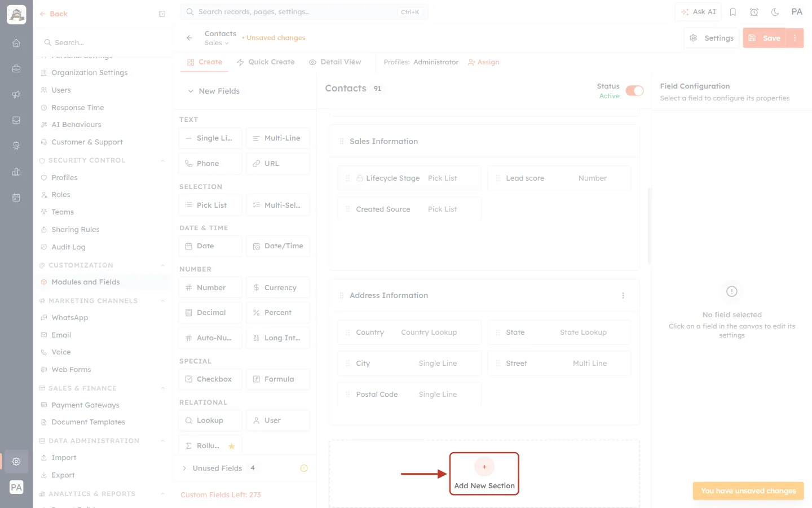This screenshot has height=508, width=812.
Task: Click the settings gear in left rail
Action: 16,461
